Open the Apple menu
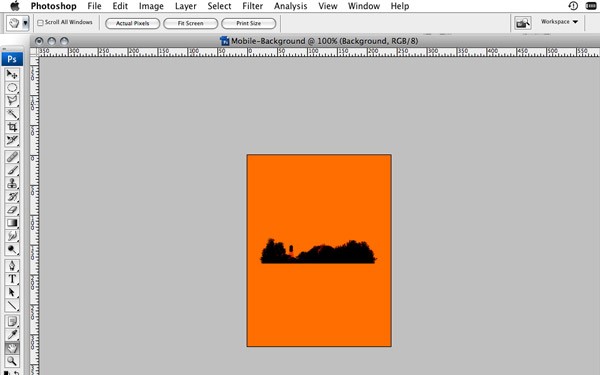600x375 pixels. tap(15, 6)
